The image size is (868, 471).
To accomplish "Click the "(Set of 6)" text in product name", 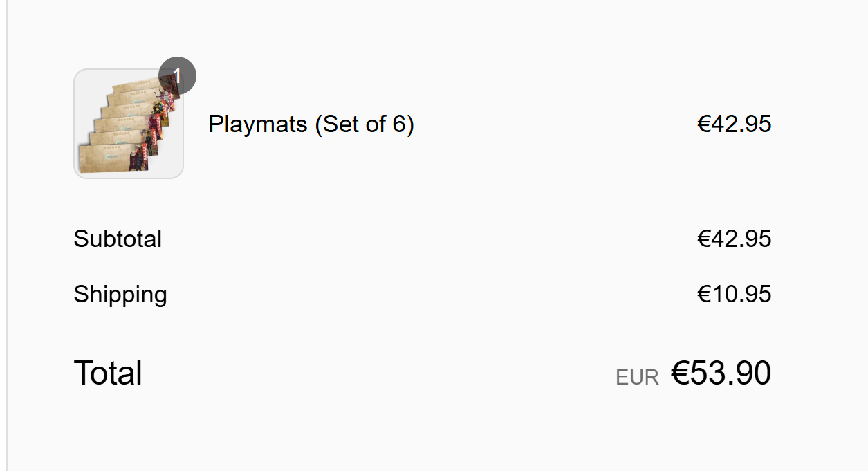I will [364, 124].
